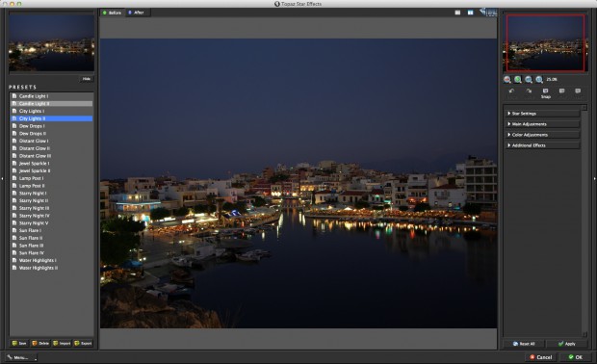Import a preset file
This screenshot has height=364, width=597.
(x=62, y=344)
